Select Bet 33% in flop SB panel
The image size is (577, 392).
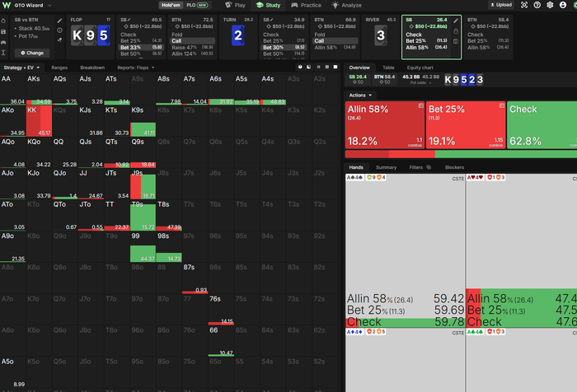pos(141,48)
